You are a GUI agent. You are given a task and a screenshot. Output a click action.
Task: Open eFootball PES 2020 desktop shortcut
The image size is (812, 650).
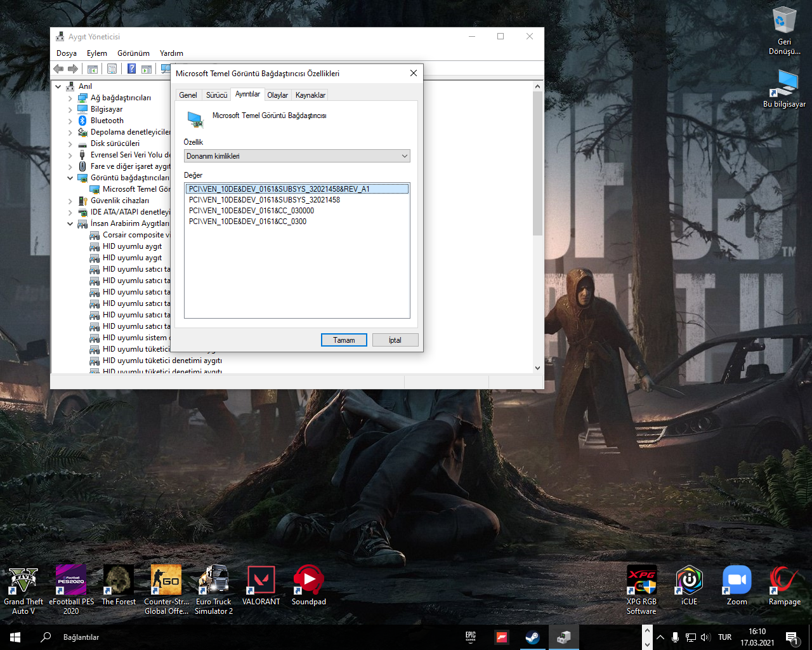pyautogui.click(x=71, y=590)
